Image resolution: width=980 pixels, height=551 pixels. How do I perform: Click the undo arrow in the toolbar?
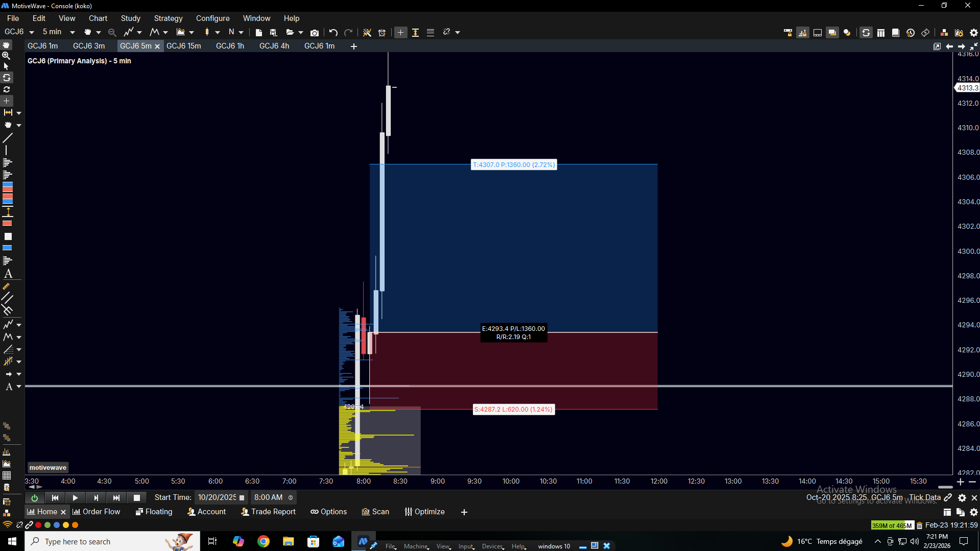(x=333, y=33)
